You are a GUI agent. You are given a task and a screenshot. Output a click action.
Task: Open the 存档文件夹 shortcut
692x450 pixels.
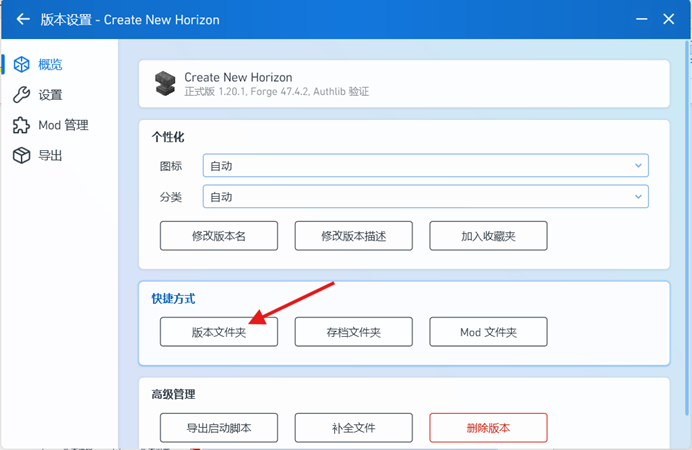[x=353, y=332]
